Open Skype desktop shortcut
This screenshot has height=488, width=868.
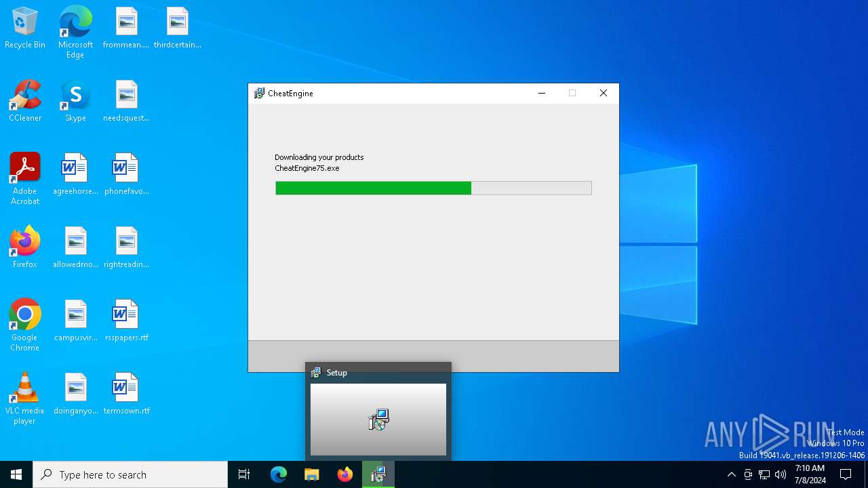click(75, 101)
